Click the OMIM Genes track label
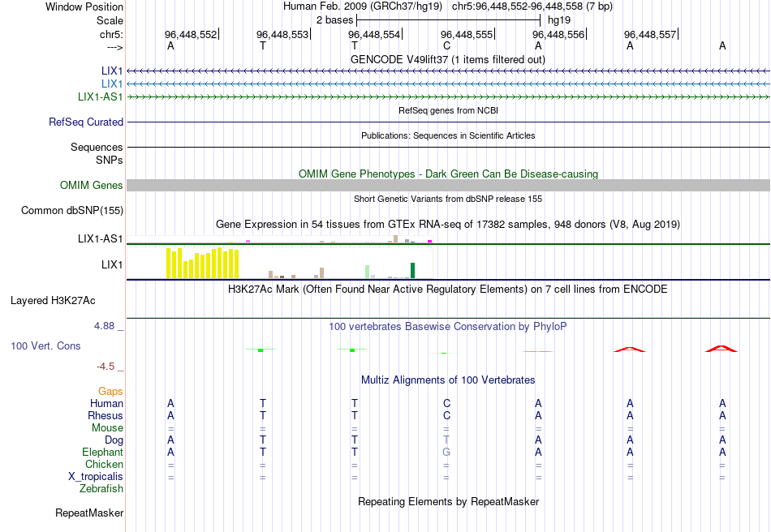The width and height of the screenshot is (771, 532). click(92, 185)
